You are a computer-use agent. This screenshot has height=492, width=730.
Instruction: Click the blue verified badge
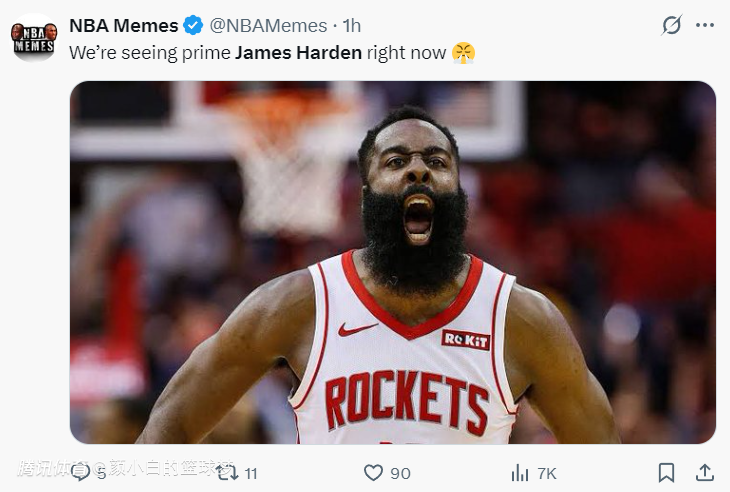[194, 26]
